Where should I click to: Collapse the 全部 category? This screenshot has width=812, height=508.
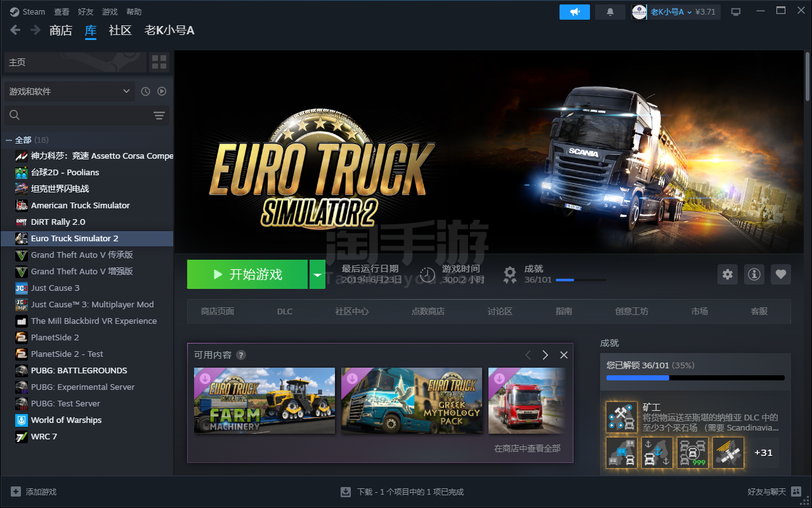(9, 140)
